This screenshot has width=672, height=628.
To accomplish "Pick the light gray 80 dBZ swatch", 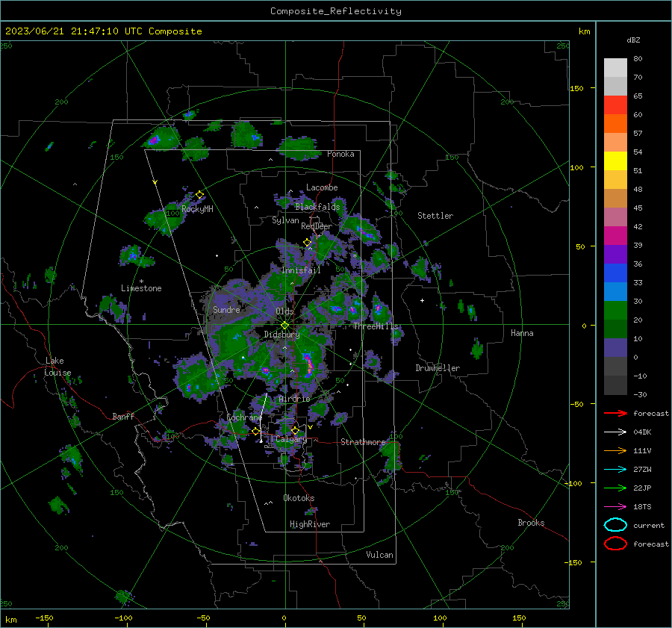I will pos(615,68).
